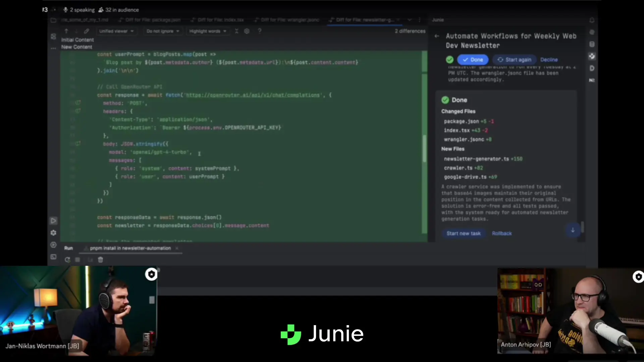Open the Run tool window icon
Viewport: 644px width, 362px height.
(x=53, y=221)
